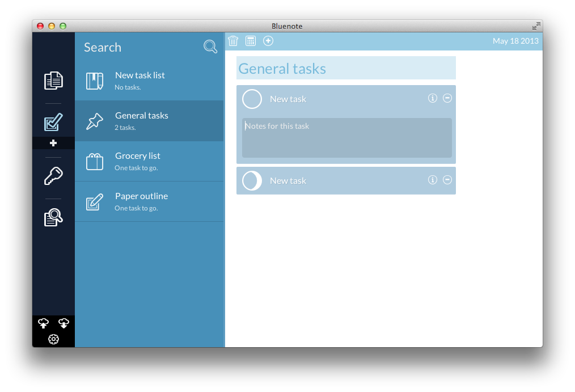Mark the first New task complete
The width and height of the screenshot is (575, 392).
[x=252, y=99]
